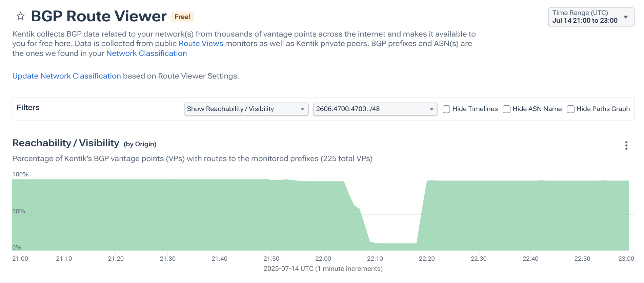Toggle the Hide ASN Name checkbox

pyautogui.click(x=506, y=109)
